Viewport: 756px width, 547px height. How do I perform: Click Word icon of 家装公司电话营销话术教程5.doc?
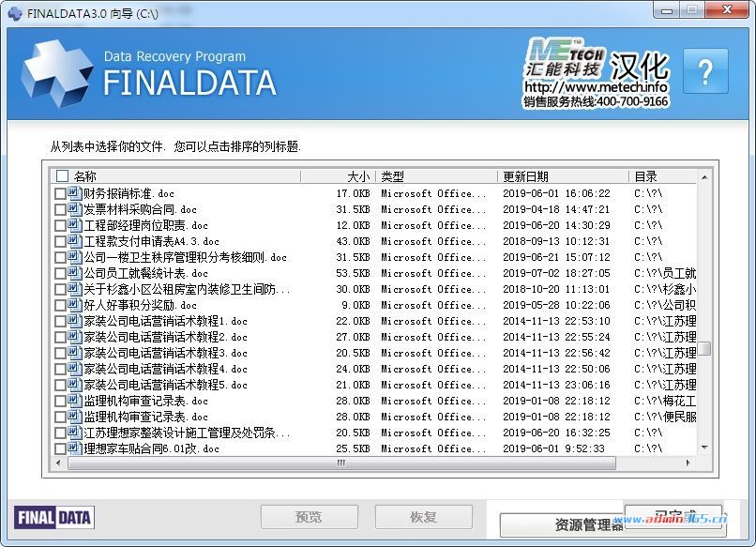74,384
